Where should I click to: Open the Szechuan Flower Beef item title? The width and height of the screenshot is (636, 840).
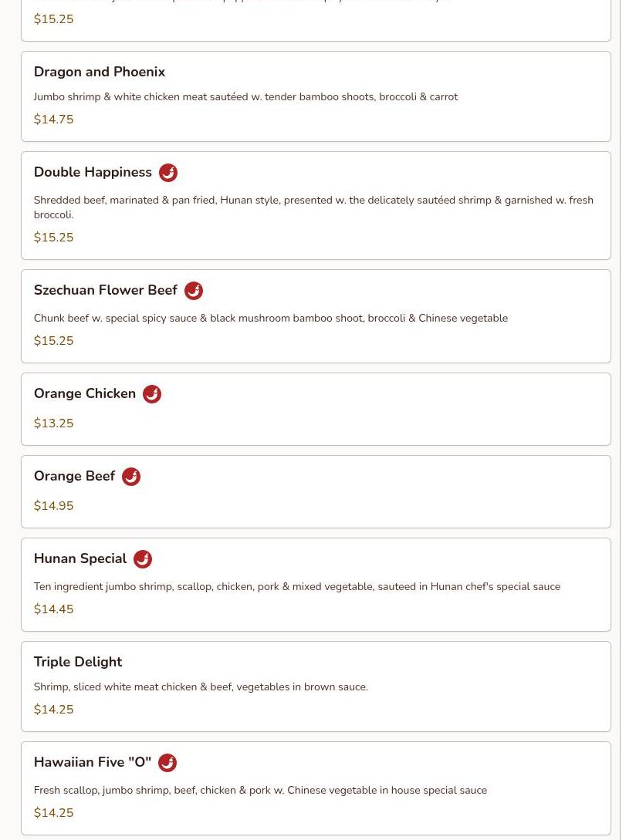click(x=106, y=290)
